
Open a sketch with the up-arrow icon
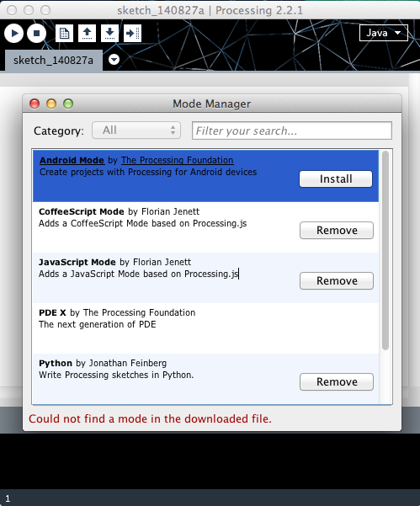[87, 33]
